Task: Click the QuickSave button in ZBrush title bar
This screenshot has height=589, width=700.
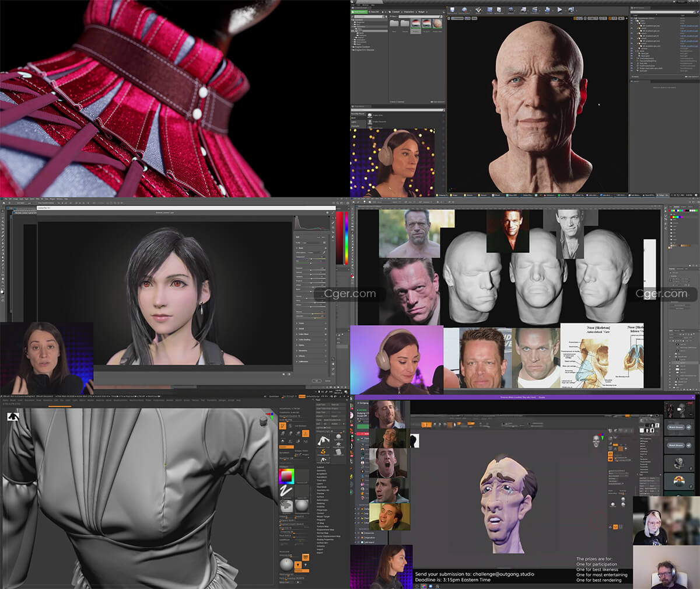Action: pos(274,396)
